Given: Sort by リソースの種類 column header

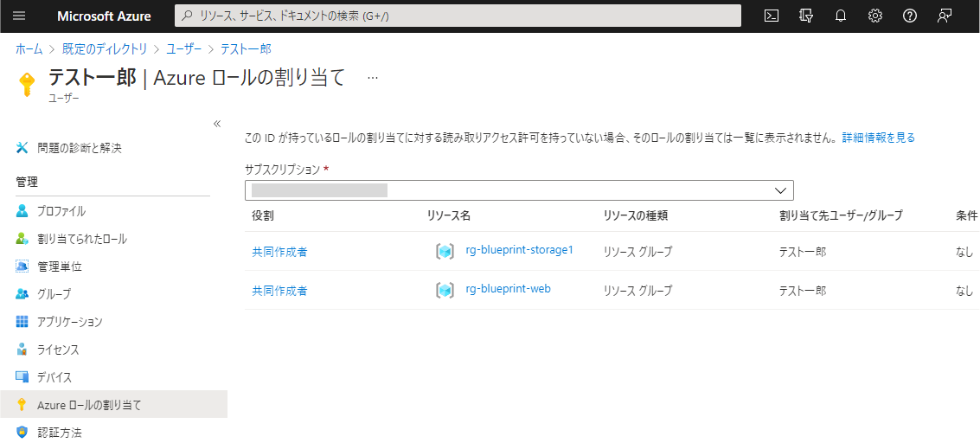Looking at the screenshot, I should (x=636, y=215).
